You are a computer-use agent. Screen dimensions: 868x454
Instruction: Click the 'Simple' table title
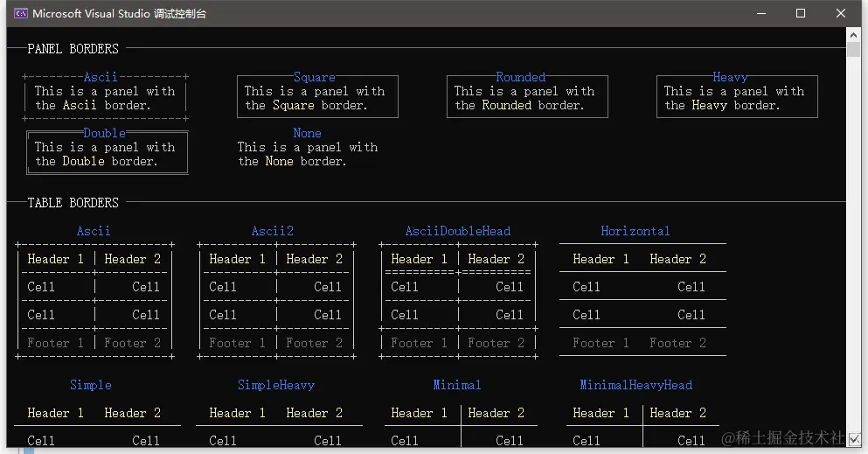click(x=91, y=385)
